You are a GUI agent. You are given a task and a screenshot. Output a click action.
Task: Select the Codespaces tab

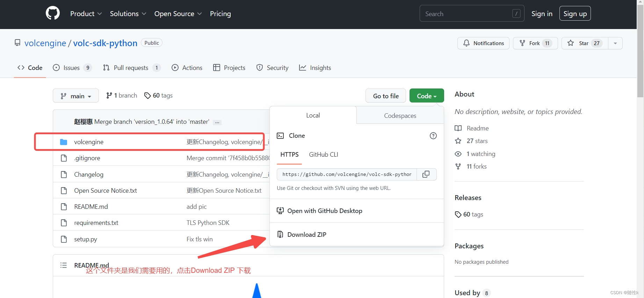point(400,115)
